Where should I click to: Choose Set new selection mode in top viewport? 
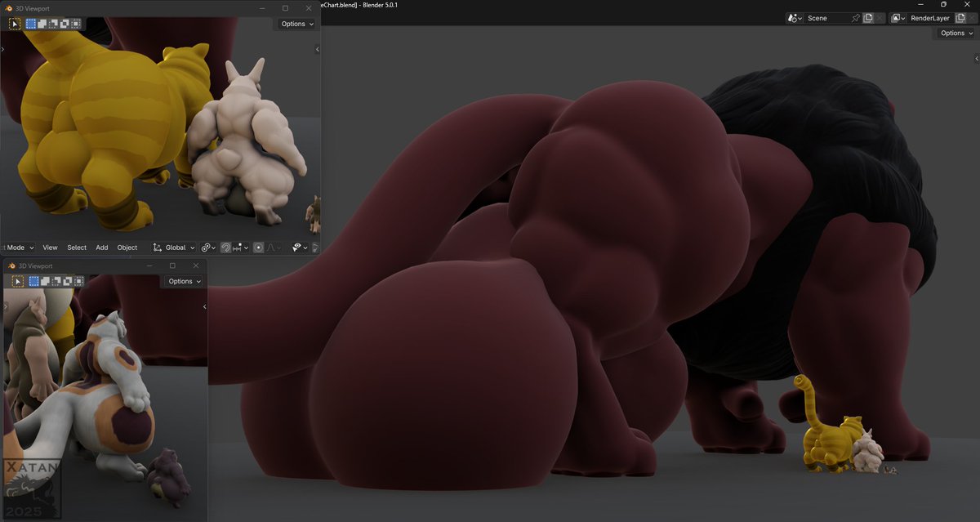(32, 24)
